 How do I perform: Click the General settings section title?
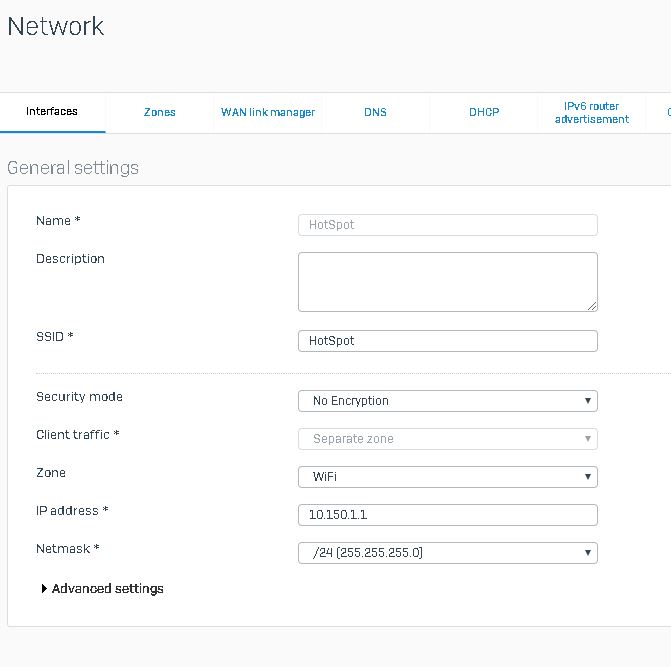(x=73, y=168)
